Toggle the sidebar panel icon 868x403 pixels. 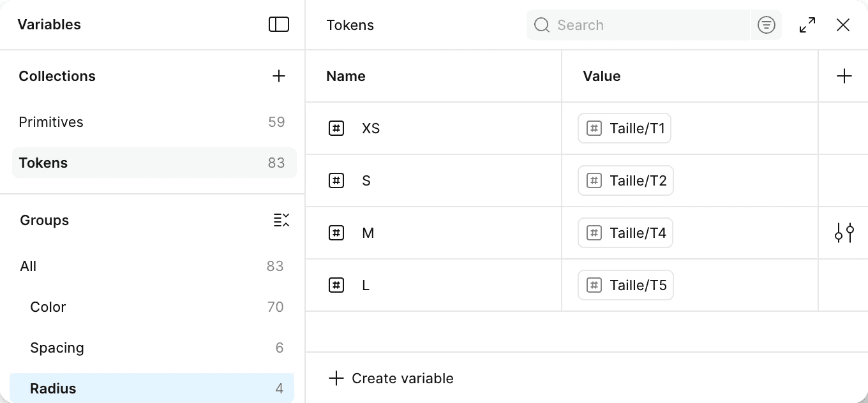click(x=279, y=25)
